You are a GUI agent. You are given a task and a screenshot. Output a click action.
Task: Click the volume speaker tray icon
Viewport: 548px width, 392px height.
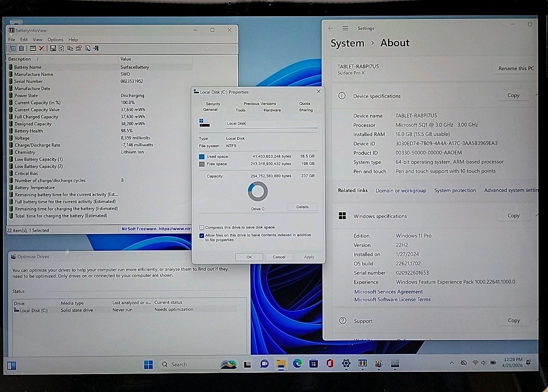[483, 363]
